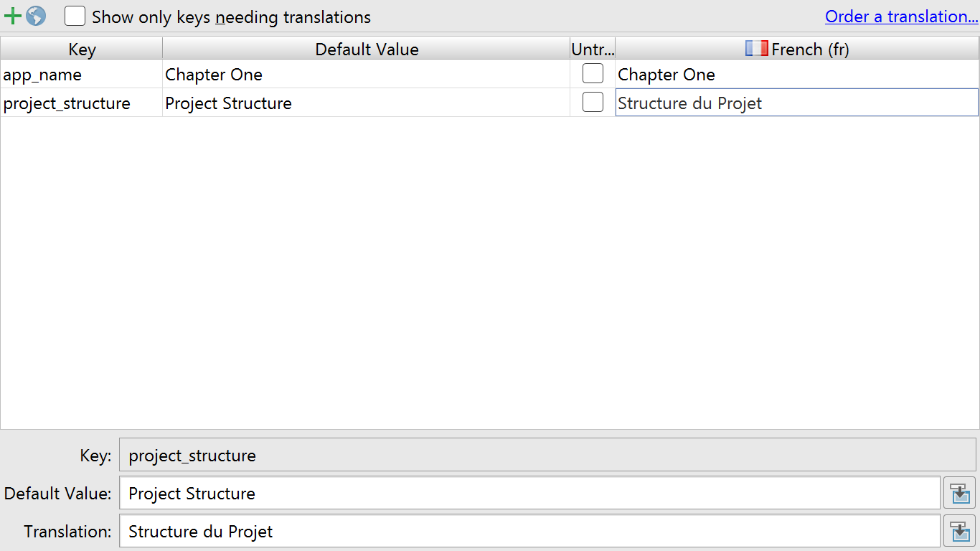Tick Untranslatable checkbox for project_structure
The width and height of the screenshot is (980, 551).
point(593,103)
